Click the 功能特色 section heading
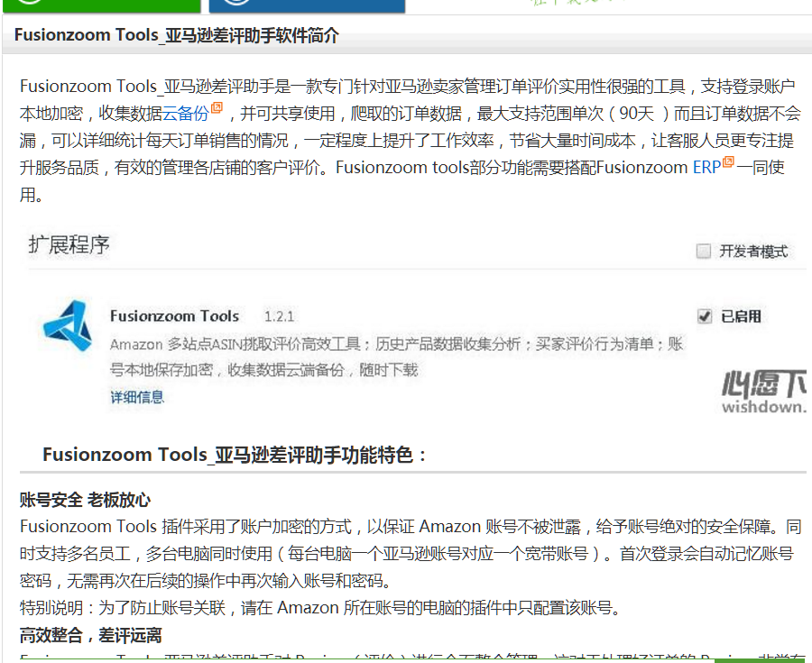Screen dimensions: 812x663 pyautogui.click(x=234, y=455)
